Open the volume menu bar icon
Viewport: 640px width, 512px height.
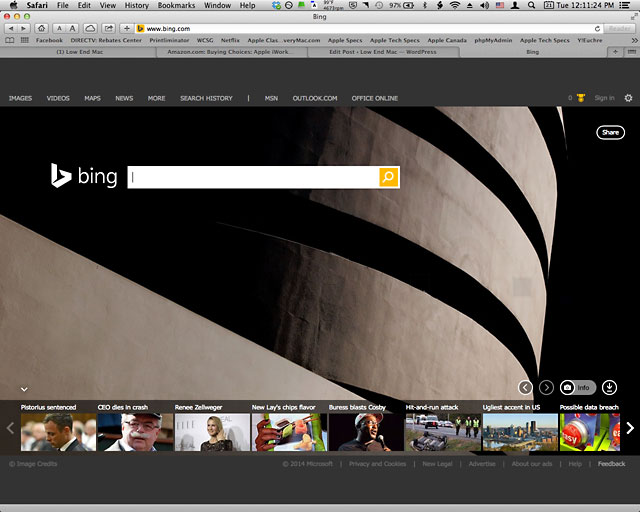tap(484, 5)
